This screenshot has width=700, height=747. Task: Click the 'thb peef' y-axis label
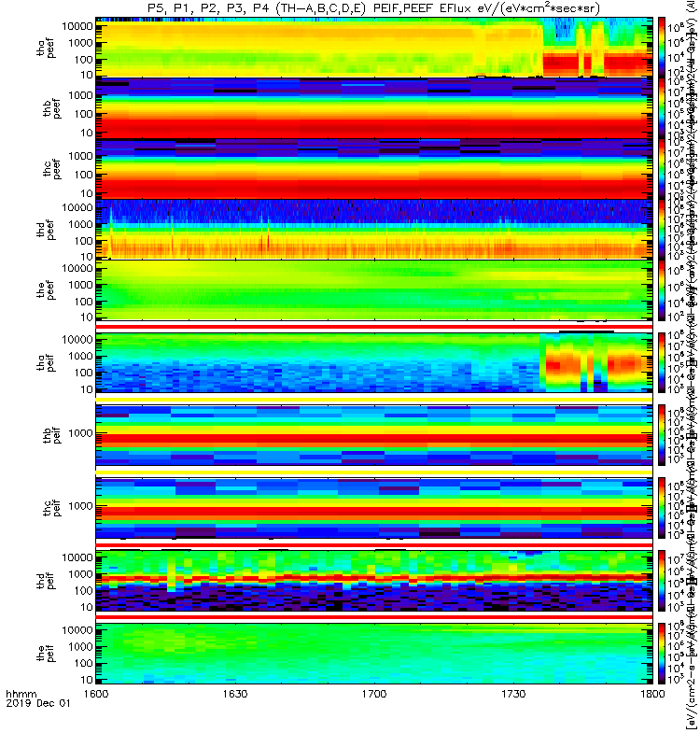click(52, 108)
